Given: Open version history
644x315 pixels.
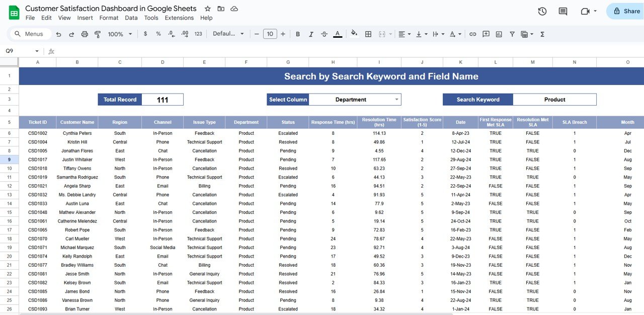Looking at the screenshot, I should (542, 11).
